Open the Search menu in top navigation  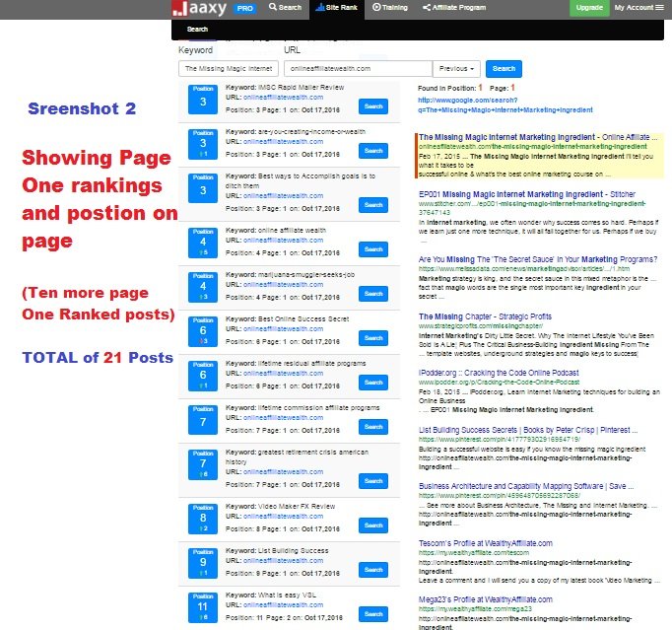285,7
